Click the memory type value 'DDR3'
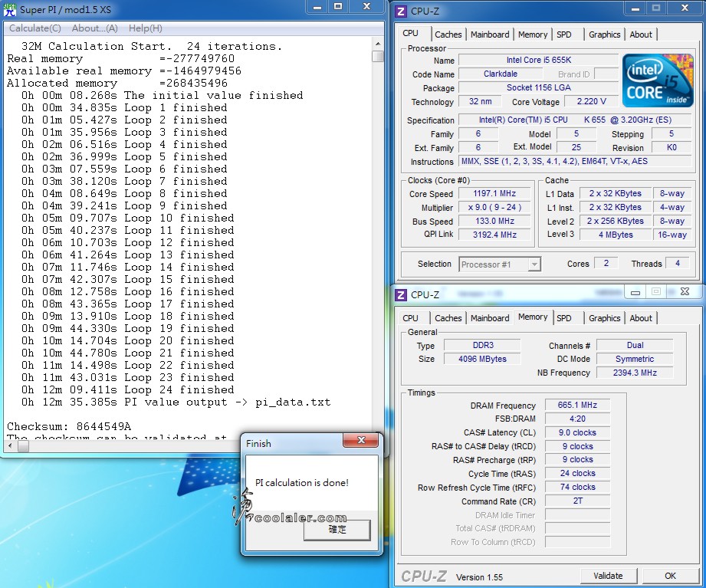The width and height of the screenshot is (706, 588). click(x=483, y=345)
